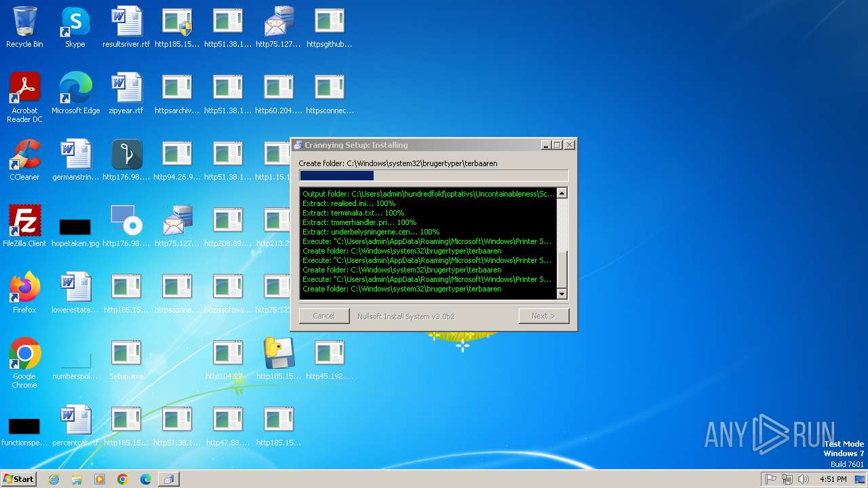Select the germanstrin... document icon
The height and width of the screenshot is (488, 868).
(75, 160)
